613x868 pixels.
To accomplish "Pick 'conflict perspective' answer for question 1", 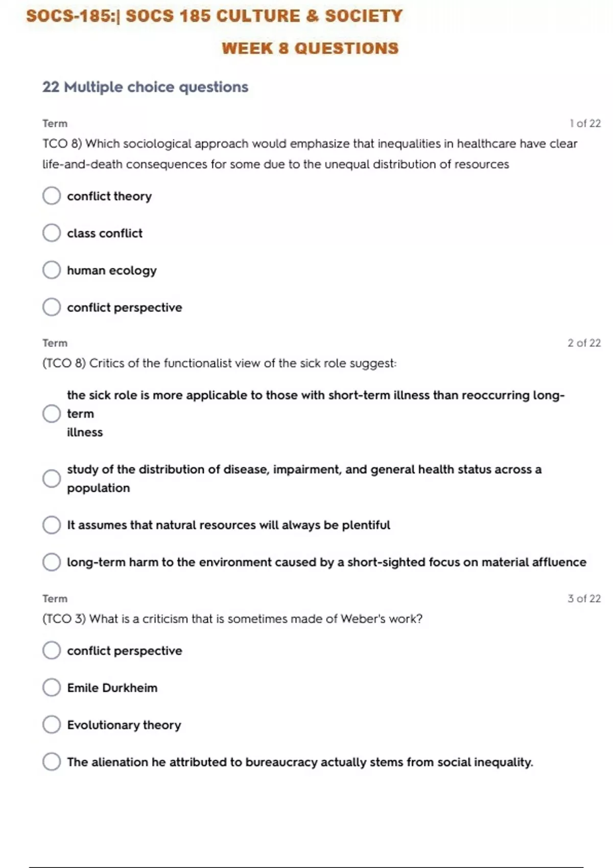I will 52,307.
